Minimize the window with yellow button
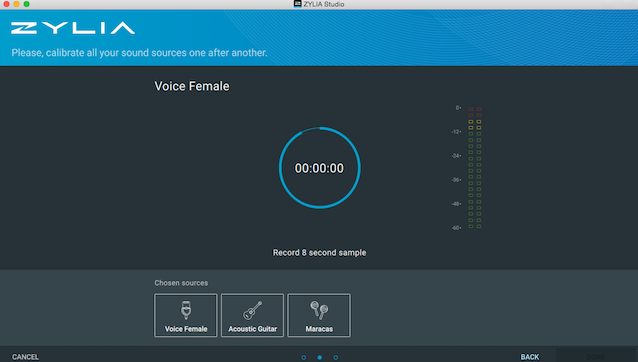This screenshot has height=362, width=638. tap(16, 4)
